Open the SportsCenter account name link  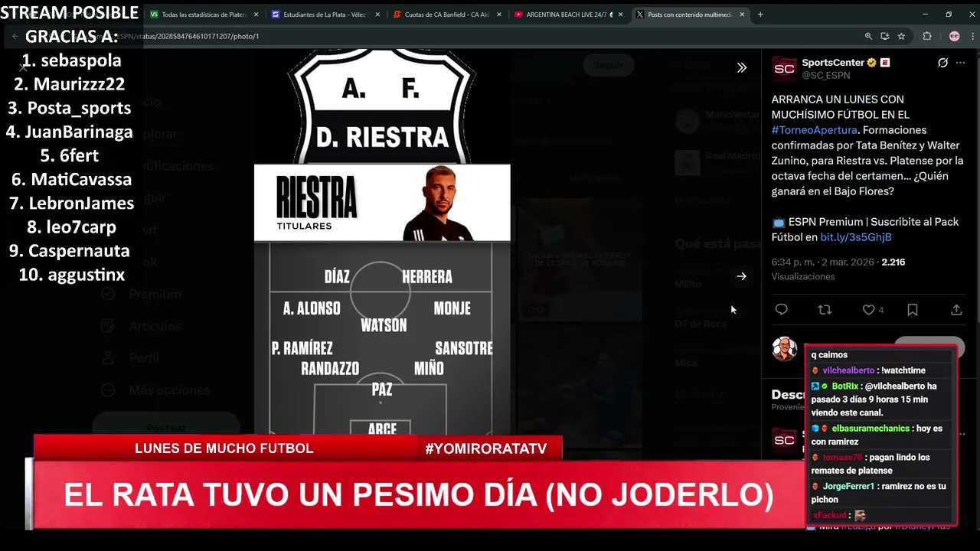[x=833, y=63]
